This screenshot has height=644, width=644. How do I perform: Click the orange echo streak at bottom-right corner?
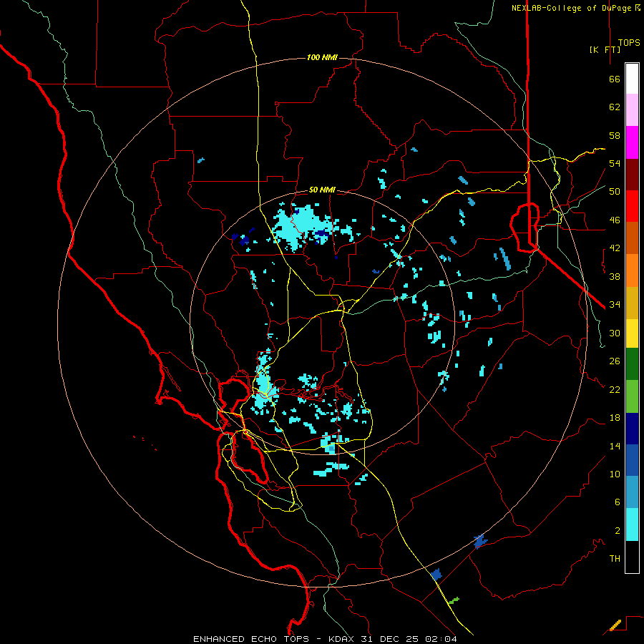coord(615,625)
